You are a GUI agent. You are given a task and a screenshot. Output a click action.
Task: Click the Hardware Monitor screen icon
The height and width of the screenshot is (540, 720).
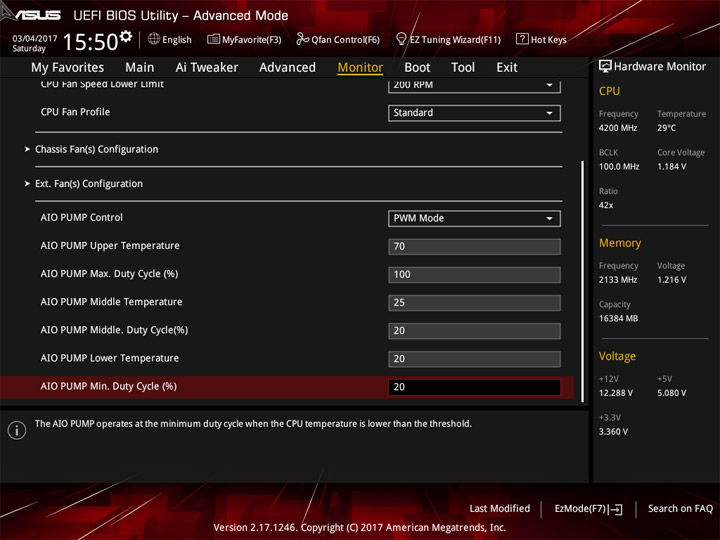coord(605,67)
